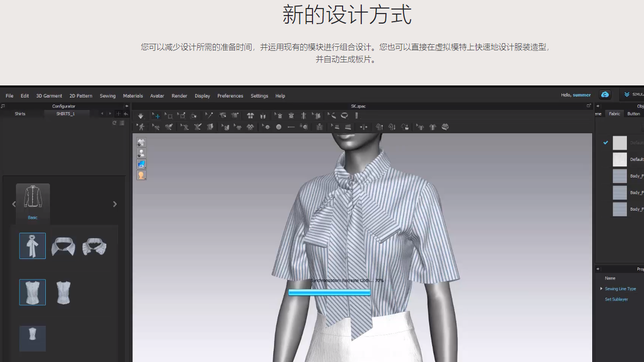Image resolution: width=644 pixels, height=362 pixels.
Task: Expand the Sewing Line Type property
Action: (601, 289)
